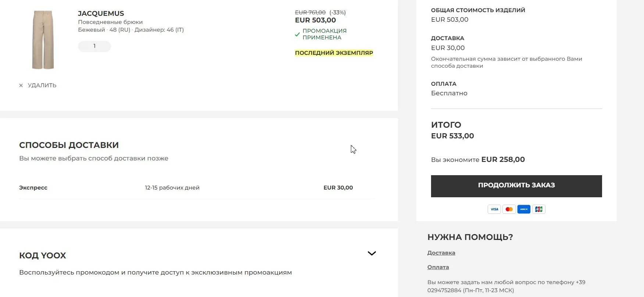The height and width of the screenshot is (297, 644).
Task: Click the КОД YOOX section heading
Action: pyautogui.click(x=43, y=255)
